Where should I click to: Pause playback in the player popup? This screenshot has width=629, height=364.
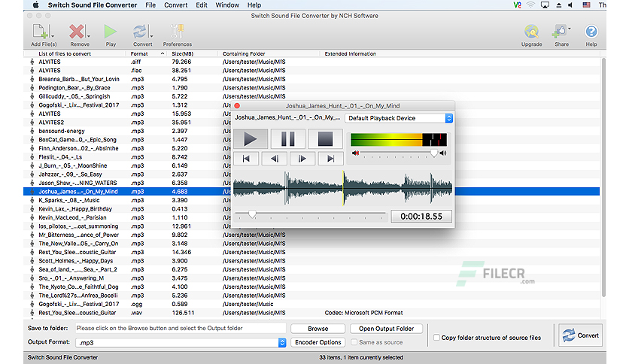(x=287, y=139)
